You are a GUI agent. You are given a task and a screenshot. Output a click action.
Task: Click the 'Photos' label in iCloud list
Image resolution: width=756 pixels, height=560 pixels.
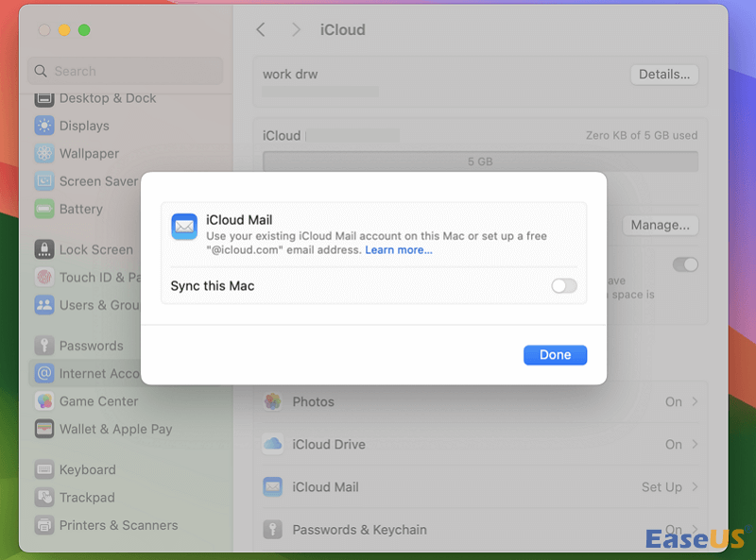pyautogui.click(x=314, y=401)
